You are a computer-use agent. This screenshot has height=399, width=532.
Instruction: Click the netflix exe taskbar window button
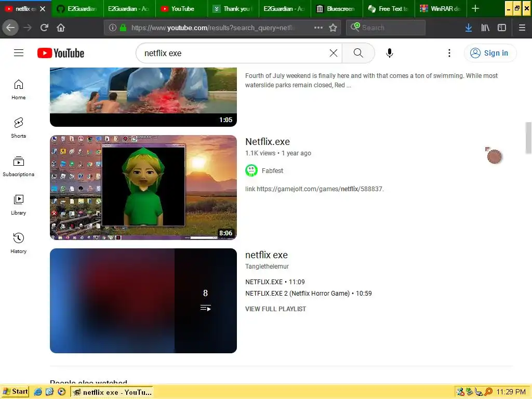[x=112, y=392]
